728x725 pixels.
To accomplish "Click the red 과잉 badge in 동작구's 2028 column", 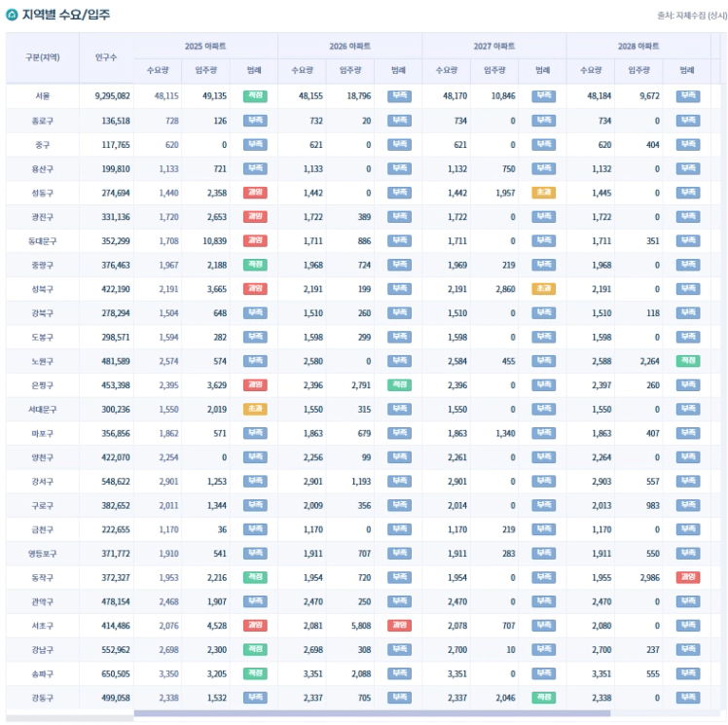I will tap(687, 577).
